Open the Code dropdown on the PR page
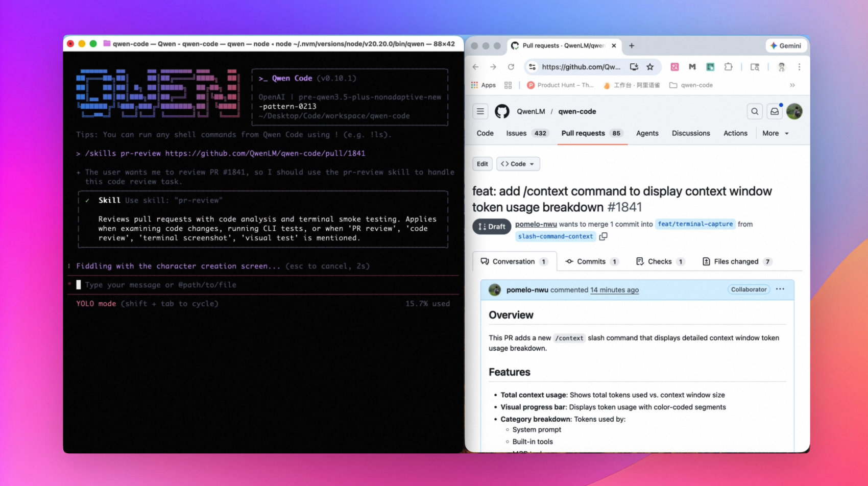 click(518, 164)
